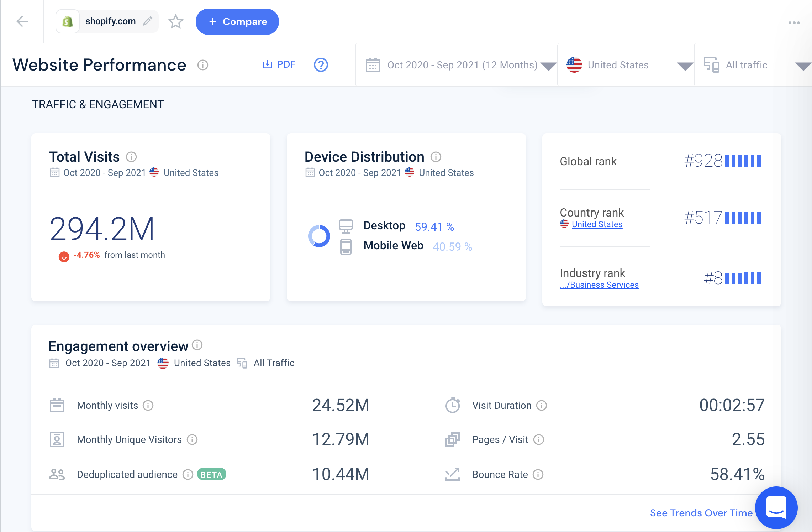Show info for Monthly Unique Visitors

click(192, 440)
